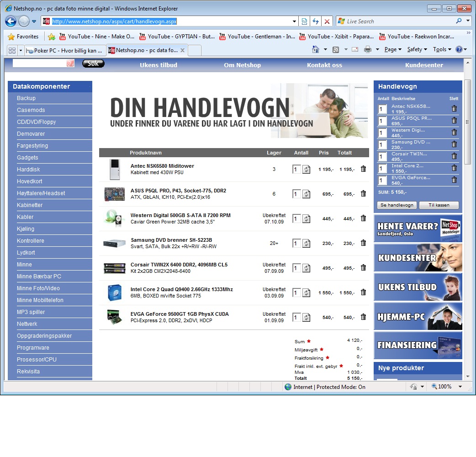The width and height of the screenshot is (476, 457).
Task: Click quantity field for Antec NSK6580
Action: coord(296,170)
